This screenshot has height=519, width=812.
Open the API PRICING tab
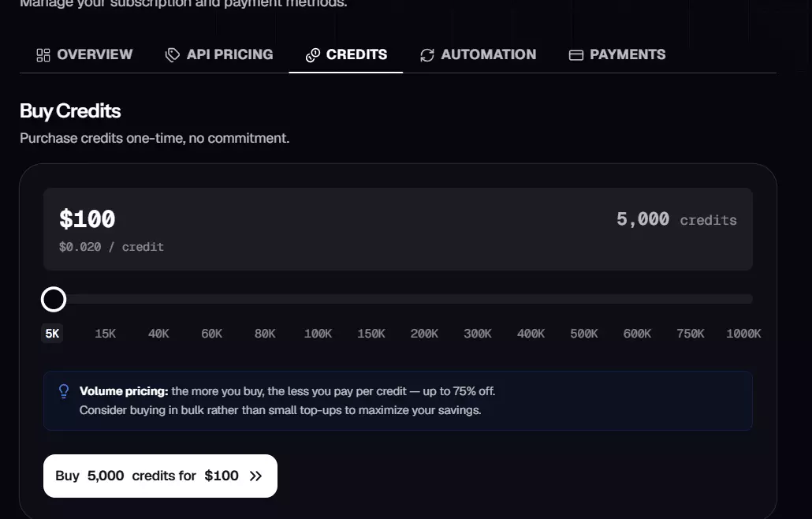219,54
